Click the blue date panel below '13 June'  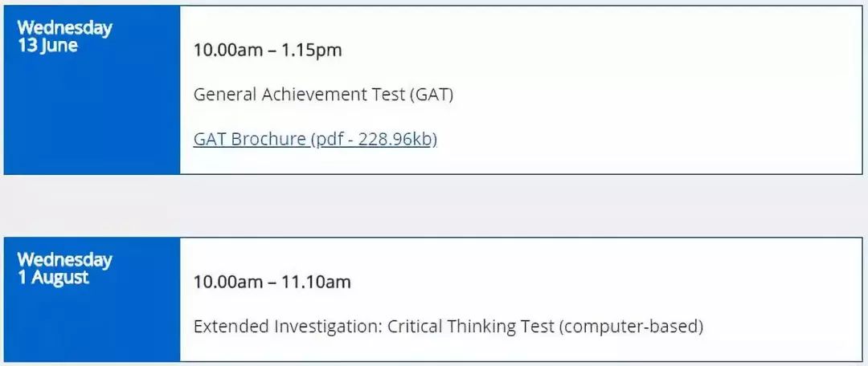[92, 116]
